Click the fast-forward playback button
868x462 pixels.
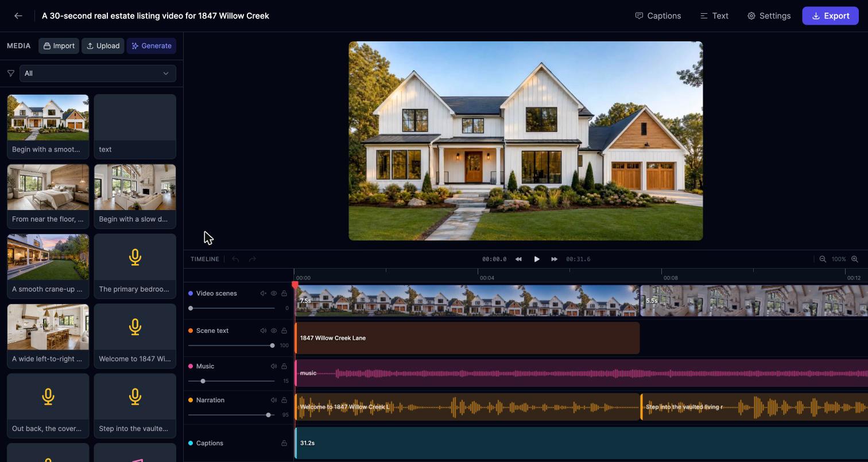click(x=554, y=259)
